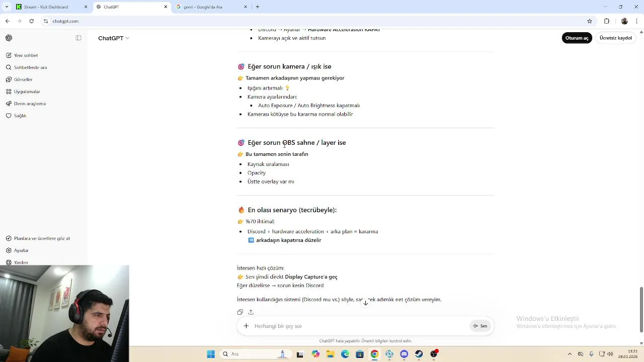Switch to the çeviri - Google'da Ara tab
Image resolution: width=644 pixels, height=362 pixels.
coord(211,7)
